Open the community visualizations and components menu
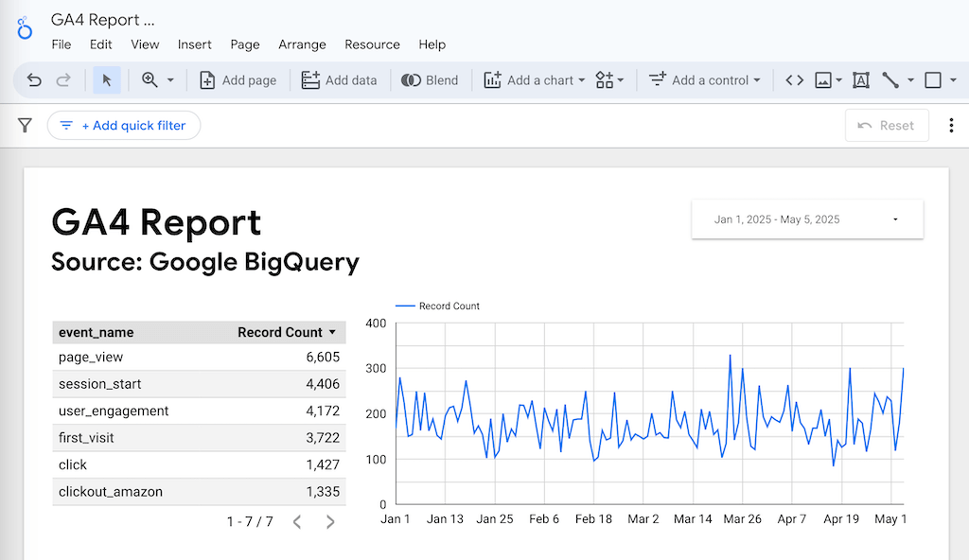Image resolution: width=969 pixels, height=560 pixels. [609, 80]
